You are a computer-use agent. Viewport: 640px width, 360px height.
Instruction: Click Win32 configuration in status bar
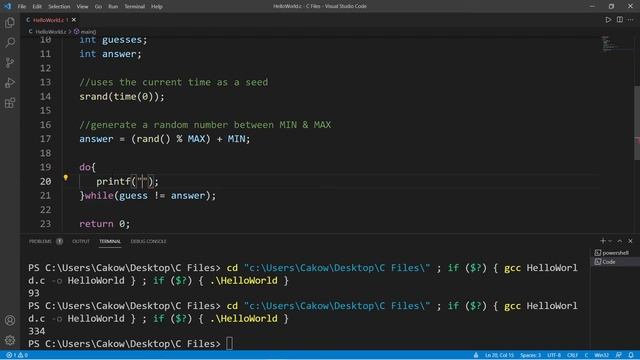pyautogui.click(x=602, y=355)
